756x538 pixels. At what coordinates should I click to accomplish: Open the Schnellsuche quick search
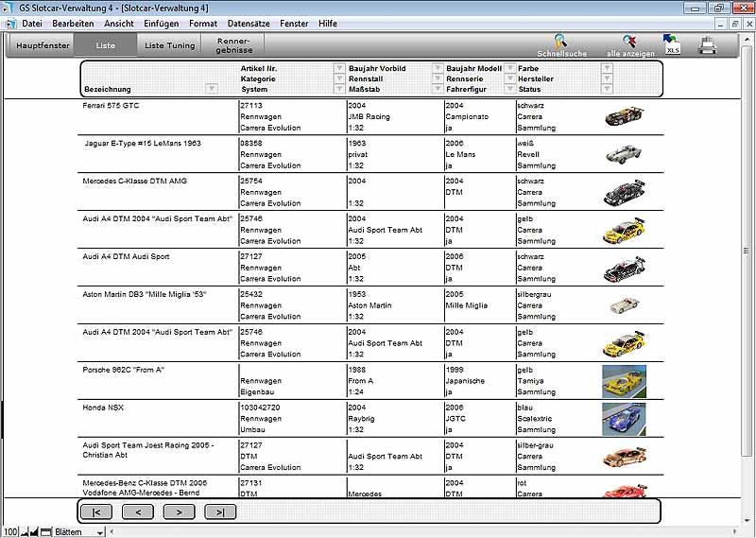pyautogui.click(x=561, y=43)
